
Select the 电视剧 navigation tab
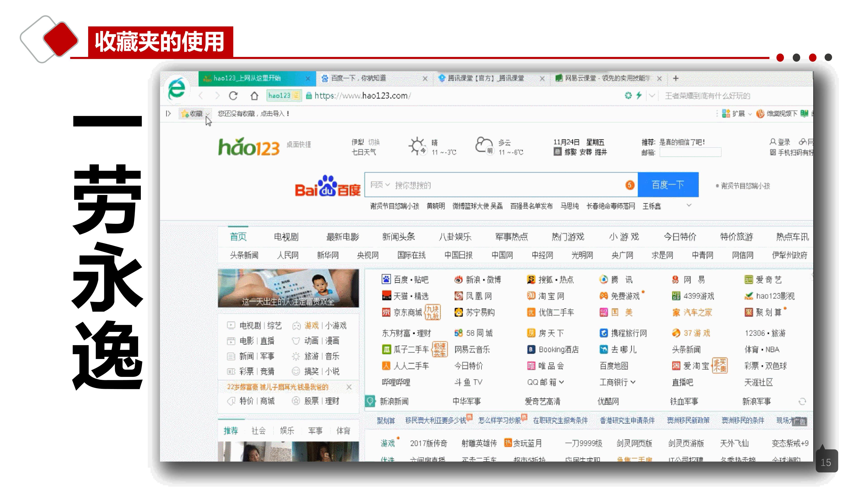coord(286,237)
